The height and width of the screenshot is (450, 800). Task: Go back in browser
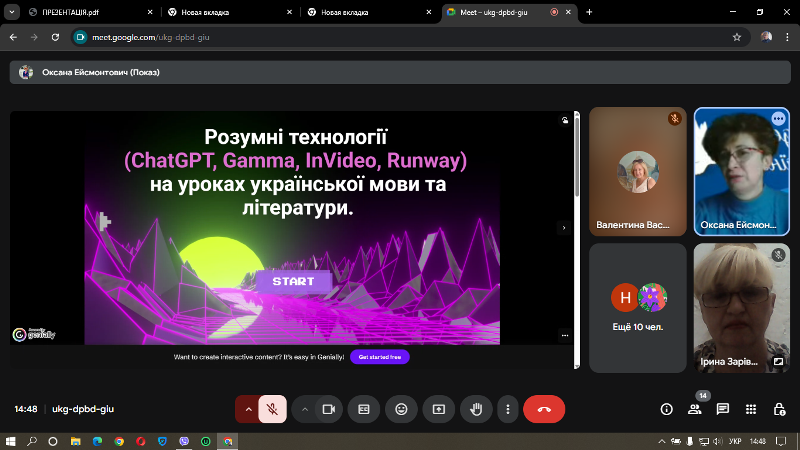(x=13, y=37)
